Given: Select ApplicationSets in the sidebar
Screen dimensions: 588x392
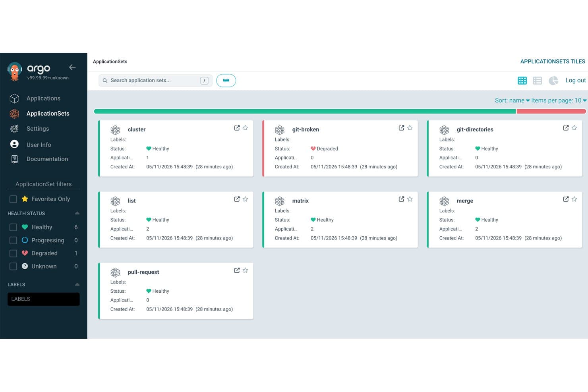Looking at the screenshot, I should [48, 114].
